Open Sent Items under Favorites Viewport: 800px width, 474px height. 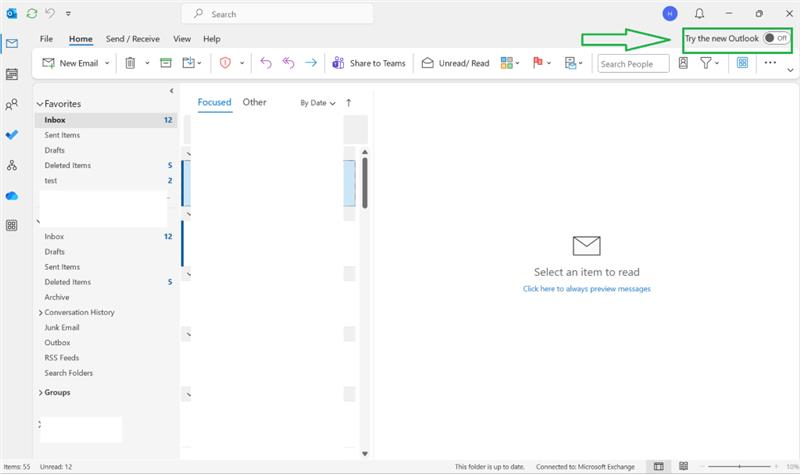[x=62, y=135]
